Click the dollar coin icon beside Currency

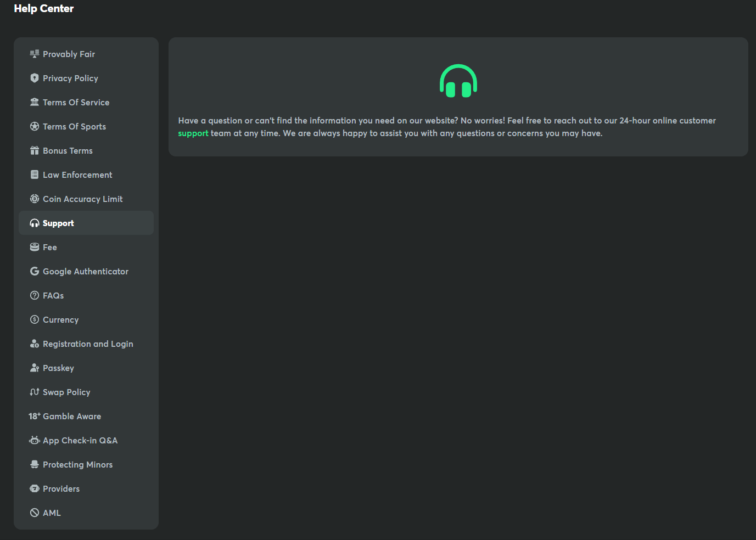(35, 319)
